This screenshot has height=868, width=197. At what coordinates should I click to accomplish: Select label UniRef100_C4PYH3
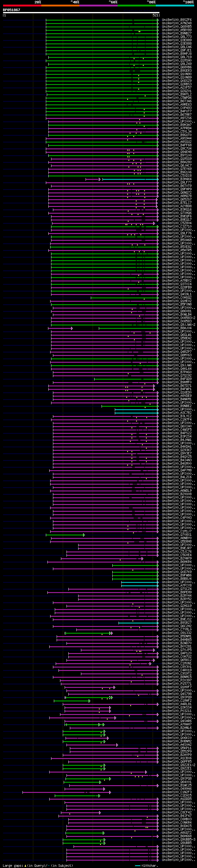tap(177, 518)
